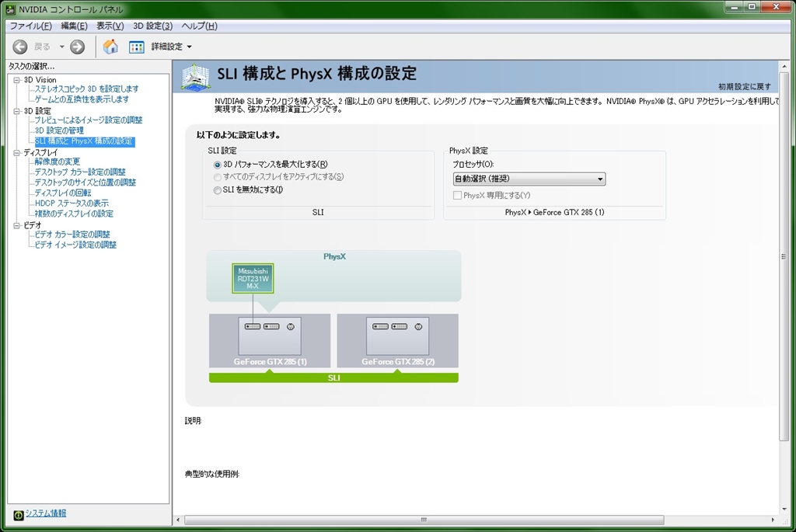Open the 表示(V) menu
The width and height of the screenshot is (796, 532).
[x=110, y=26]
